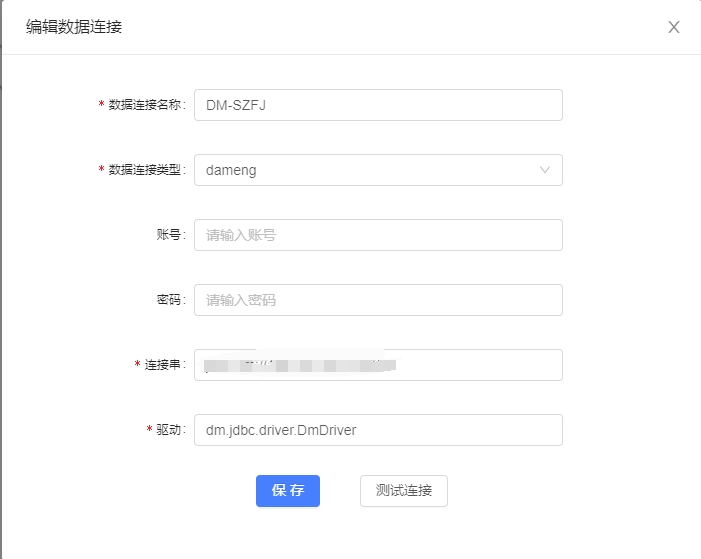Click the 编辑数据连接 dialog title
This screenshot has width=701, height=559.
(74, 27)
